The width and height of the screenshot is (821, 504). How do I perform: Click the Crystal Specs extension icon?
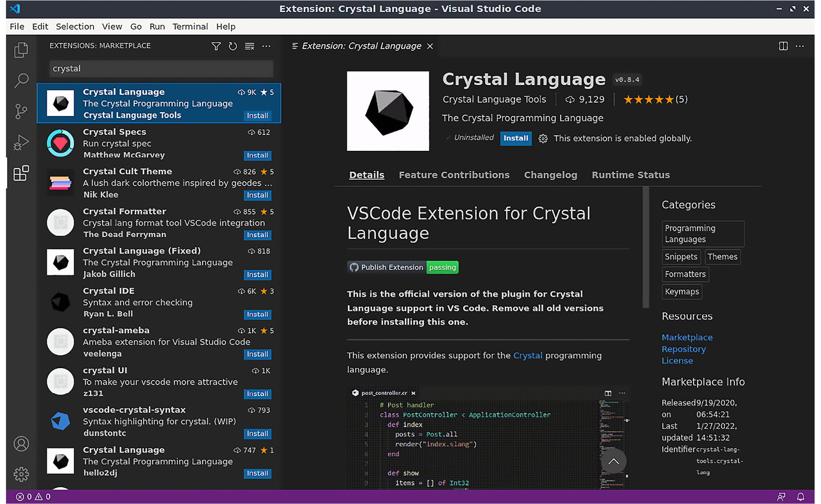tap(61, 143)
